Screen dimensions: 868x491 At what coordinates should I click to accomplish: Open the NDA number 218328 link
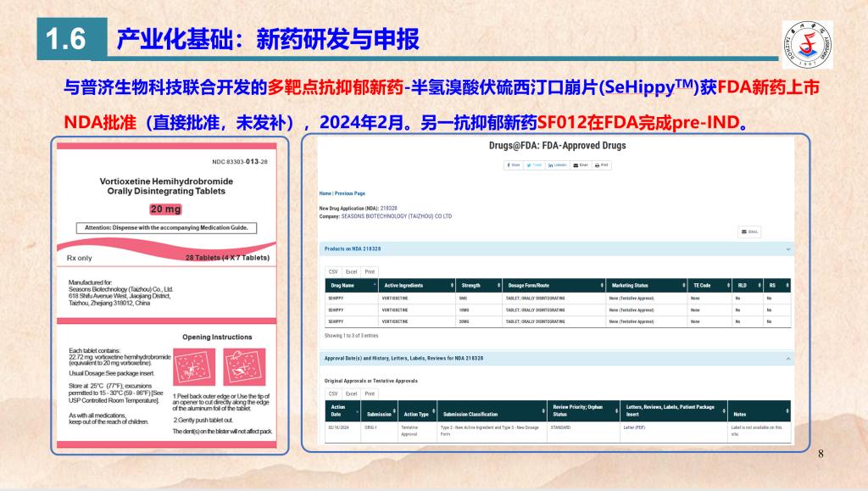click(388, 209)
